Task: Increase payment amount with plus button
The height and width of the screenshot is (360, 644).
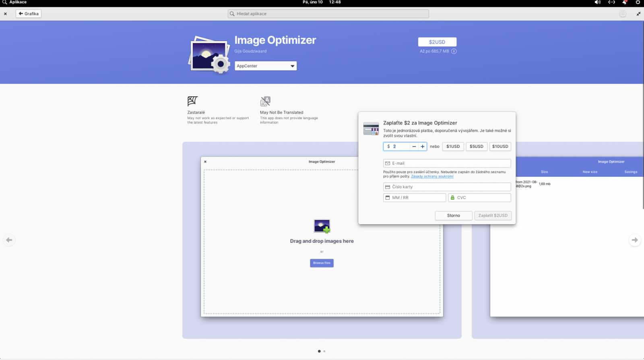Action: click(423, 147)
